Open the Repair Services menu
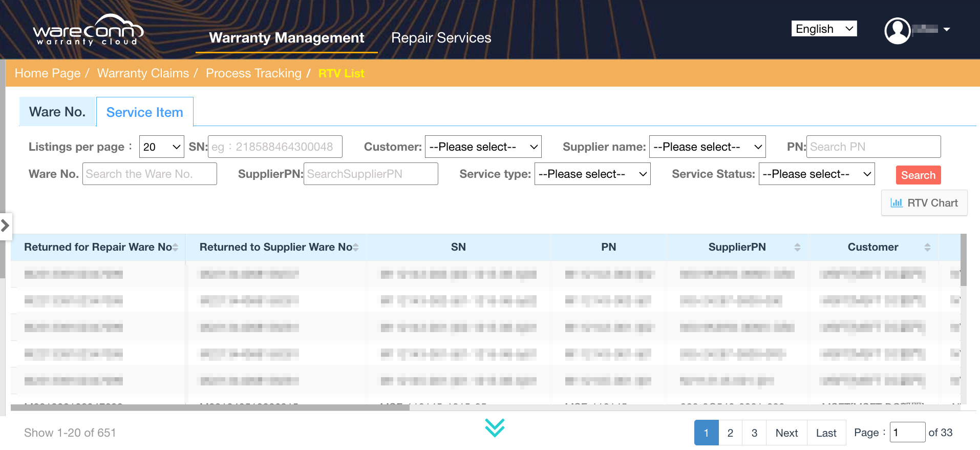 [441, 38]
